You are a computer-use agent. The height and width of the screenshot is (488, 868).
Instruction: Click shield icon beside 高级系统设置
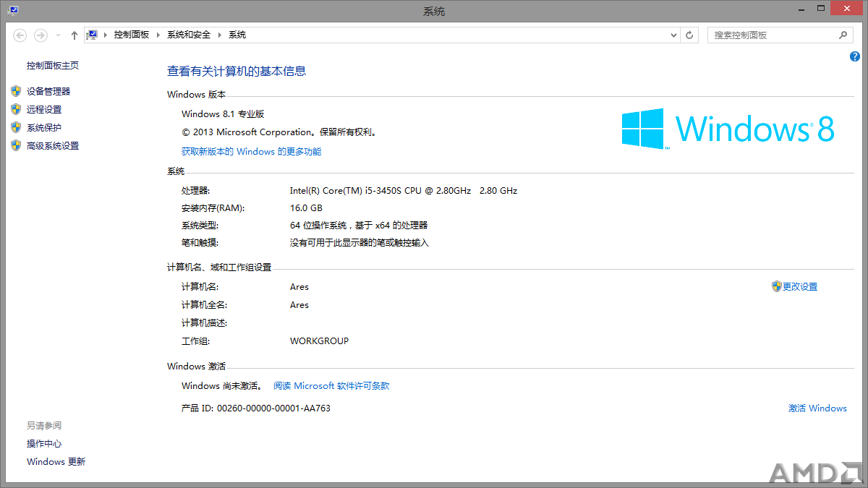click(16, 145)
